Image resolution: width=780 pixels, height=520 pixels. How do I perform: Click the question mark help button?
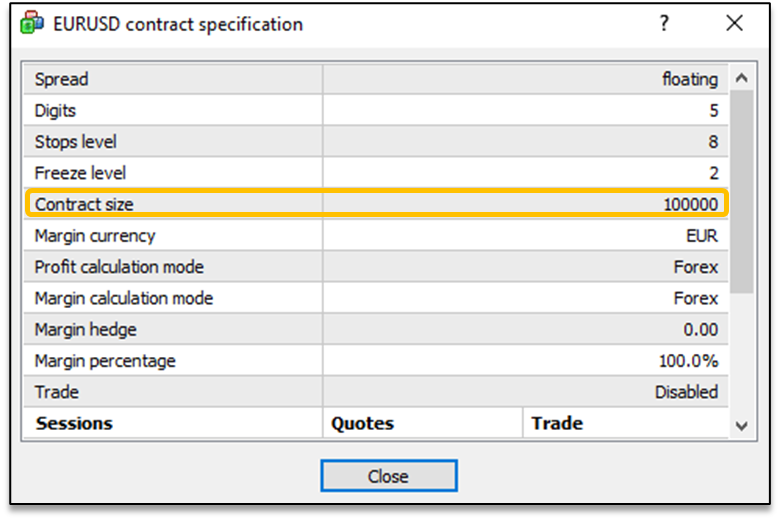tap(664, 23)
